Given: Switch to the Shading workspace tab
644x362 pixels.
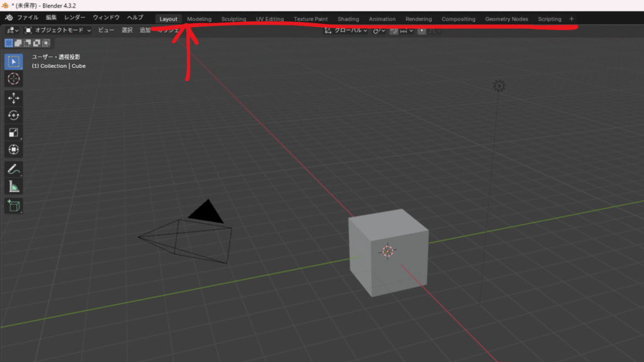Looking at the screenshot, I should click(348, 19).
